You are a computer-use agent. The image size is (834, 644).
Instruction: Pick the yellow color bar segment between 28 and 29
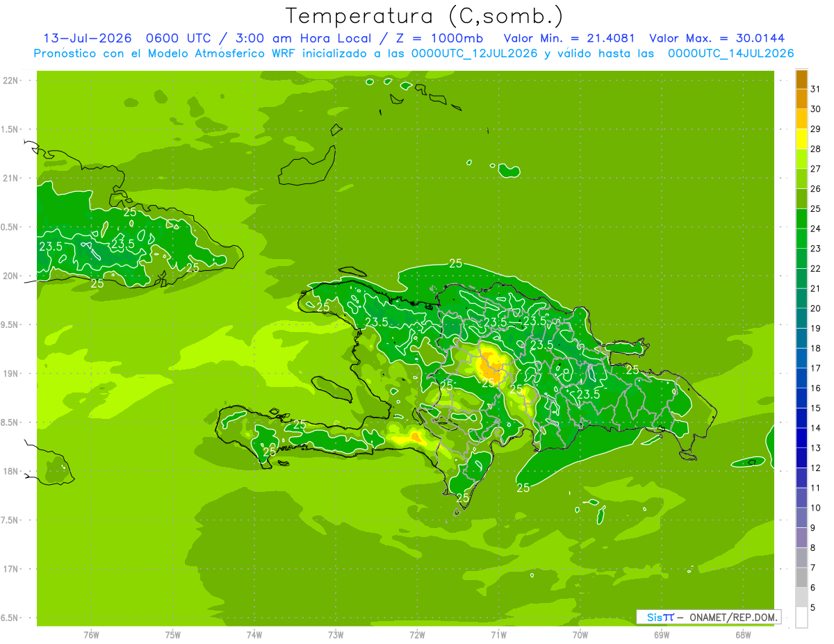click(801, 139)
